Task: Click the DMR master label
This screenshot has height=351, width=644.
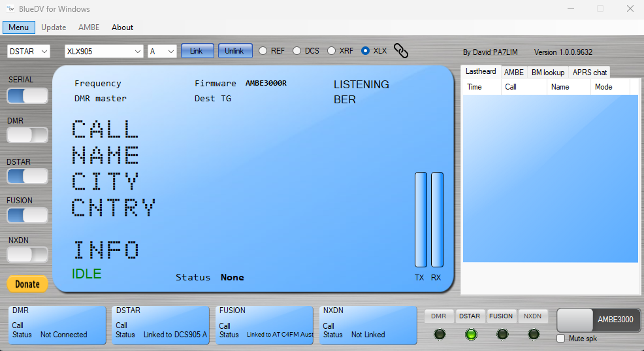Action: (x=101, y=99)
